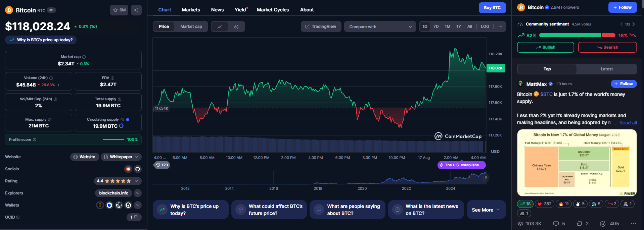This screenshot has height=230, width=644.
Task: Copy the UCID value
Action: pyautogui.click(x=137, y=217)
